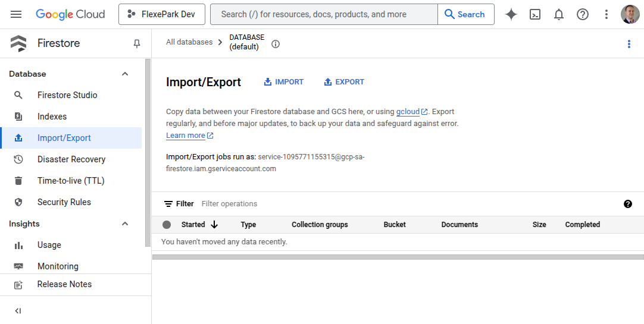
Task: Activate Cloud Shell terminal icon
Action: click(534, 14)
